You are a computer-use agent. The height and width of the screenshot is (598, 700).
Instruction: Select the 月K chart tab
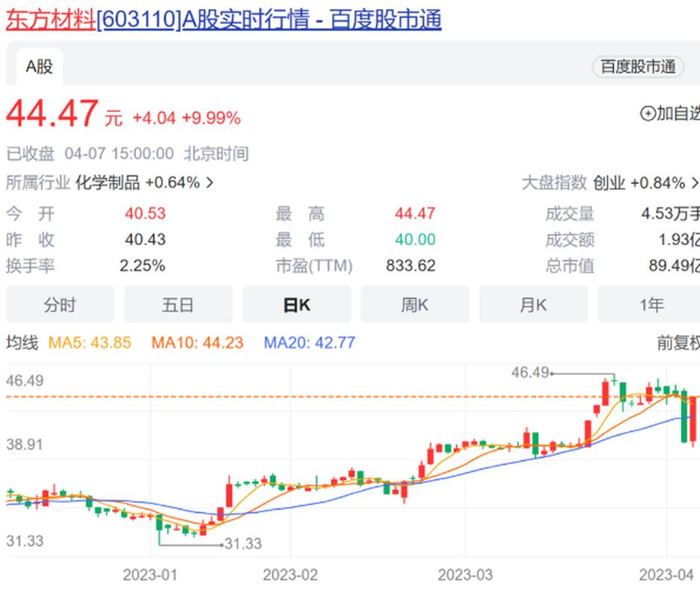pyautogui.click(x=533, y=305)
